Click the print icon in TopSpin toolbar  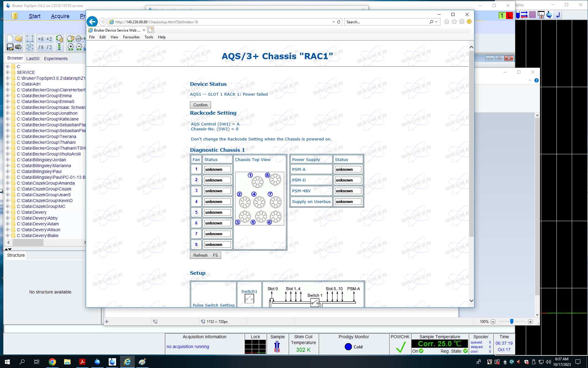pos(18,47)
